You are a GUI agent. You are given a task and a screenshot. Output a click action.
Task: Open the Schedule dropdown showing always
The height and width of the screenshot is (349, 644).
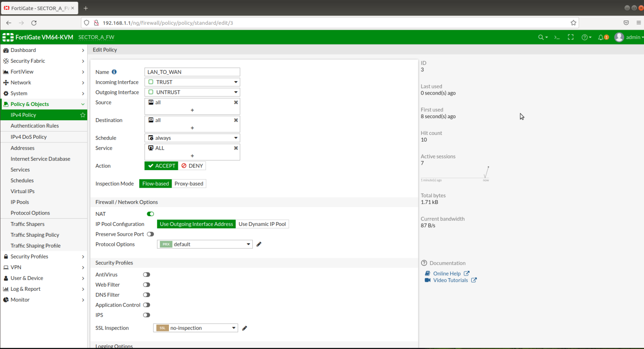coord(192,137)
